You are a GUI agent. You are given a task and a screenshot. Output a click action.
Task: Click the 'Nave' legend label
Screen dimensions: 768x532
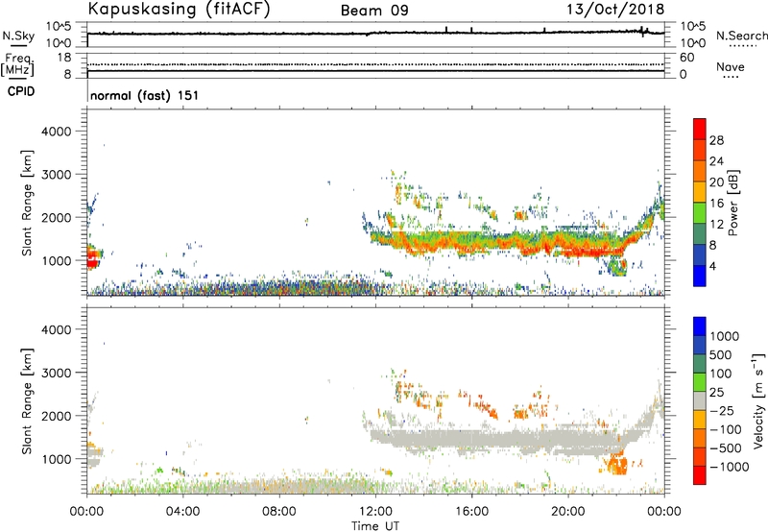(731, 67)
